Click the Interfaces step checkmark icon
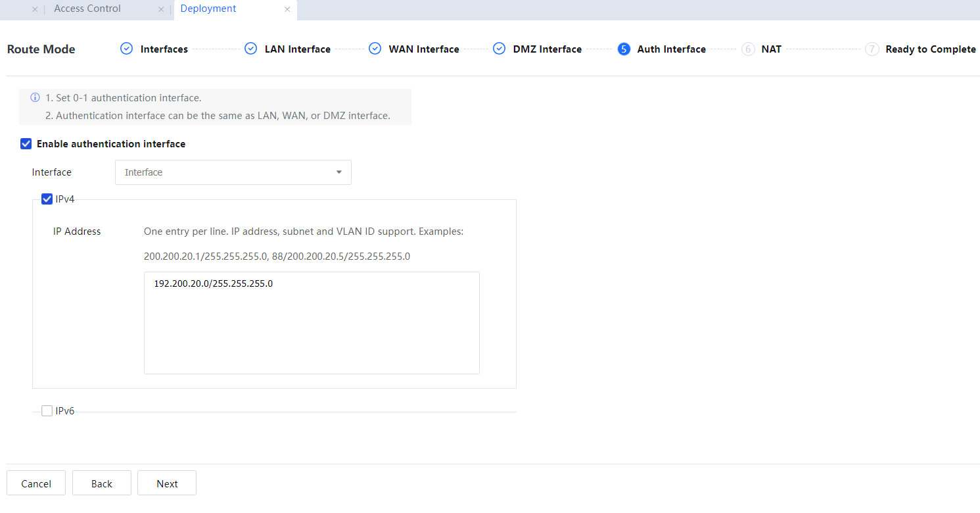 (x=127, y=49)
